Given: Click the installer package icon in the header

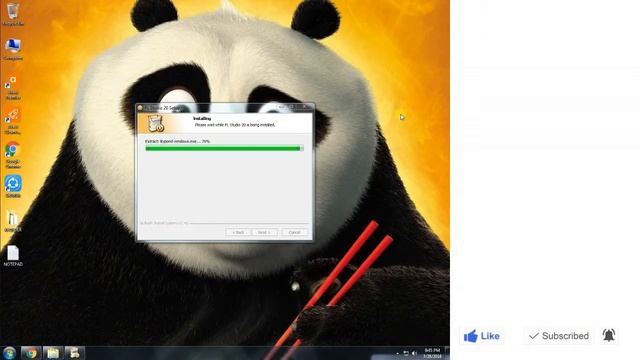Looking at the screenshot, I should click(x=156, y=123).
